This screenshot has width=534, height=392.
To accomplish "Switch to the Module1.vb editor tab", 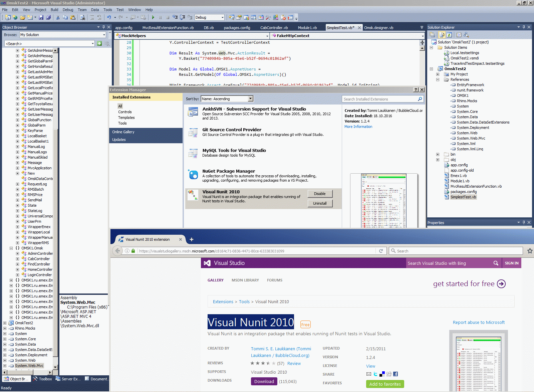I will click(307, 28).
